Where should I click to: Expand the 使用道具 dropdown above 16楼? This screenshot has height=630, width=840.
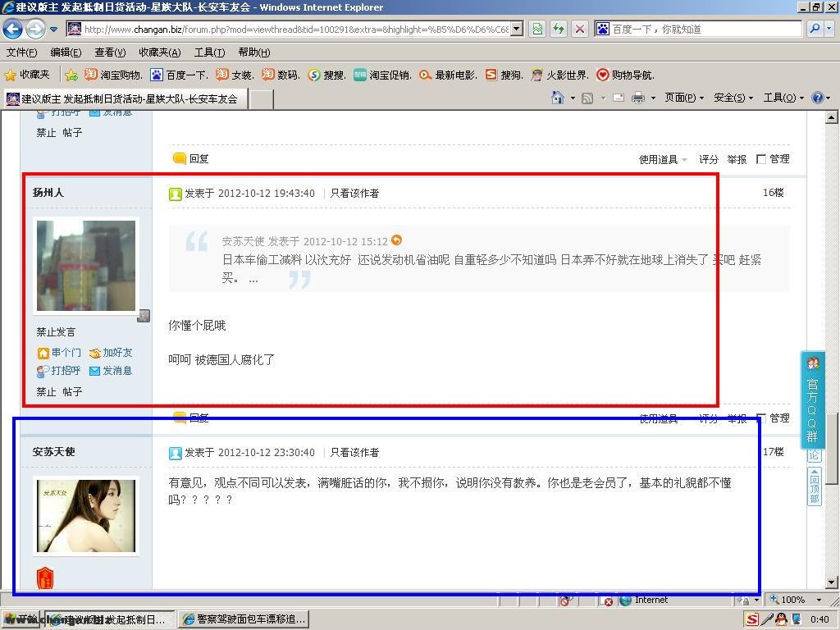click(663, 159)
